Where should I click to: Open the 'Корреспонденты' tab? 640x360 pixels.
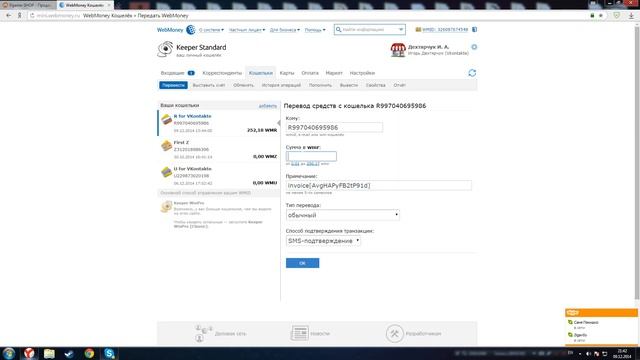pos(222,73)
